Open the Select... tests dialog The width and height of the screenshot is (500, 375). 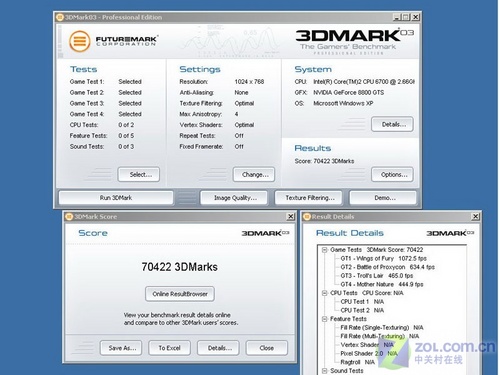(139, 174)
